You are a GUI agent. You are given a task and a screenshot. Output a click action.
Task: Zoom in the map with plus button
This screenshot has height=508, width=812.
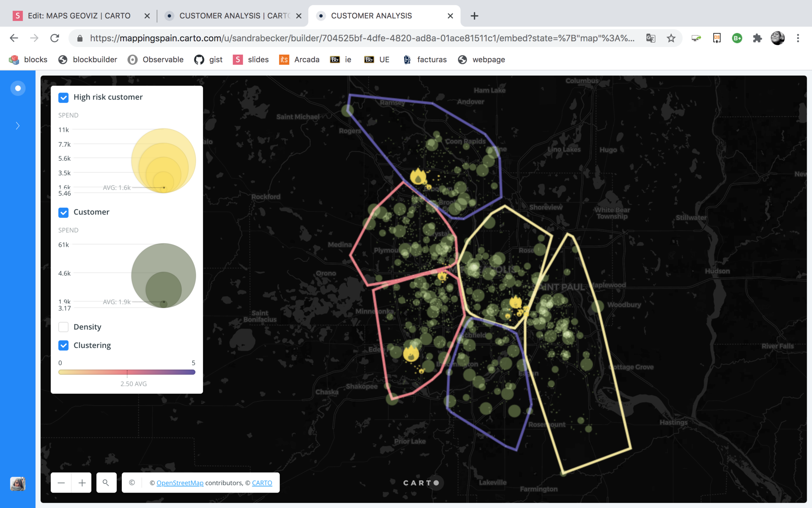pos(82,483)
